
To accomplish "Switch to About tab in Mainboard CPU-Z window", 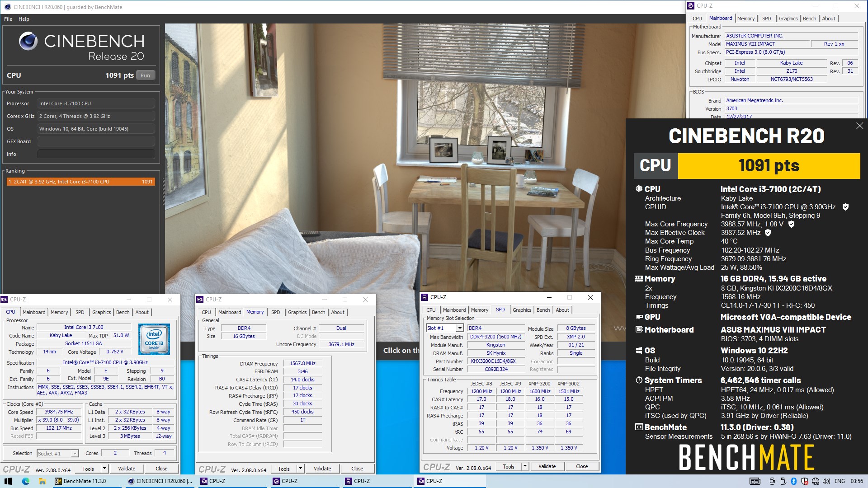I will click(829, 19).
